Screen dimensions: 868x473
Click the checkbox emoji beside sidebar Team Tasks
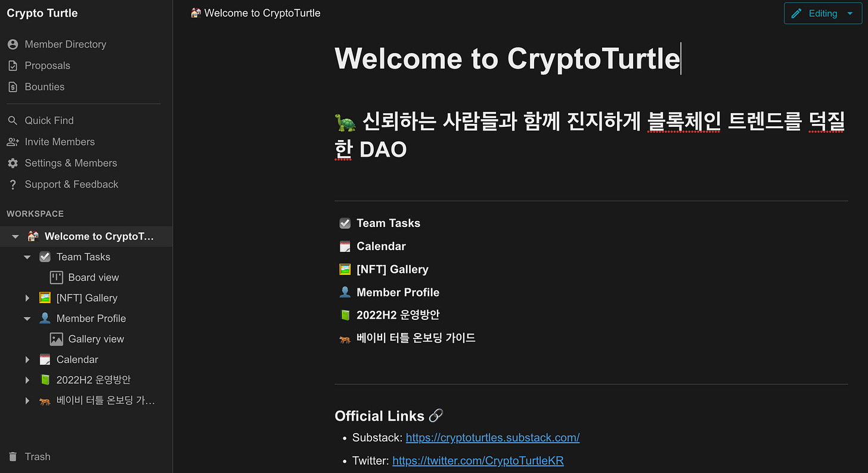(45, 257)
